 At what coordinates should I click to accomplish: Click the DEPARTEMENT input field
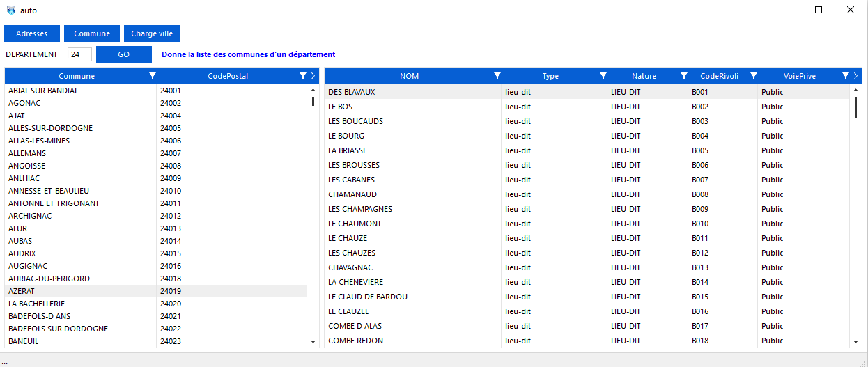79,54
